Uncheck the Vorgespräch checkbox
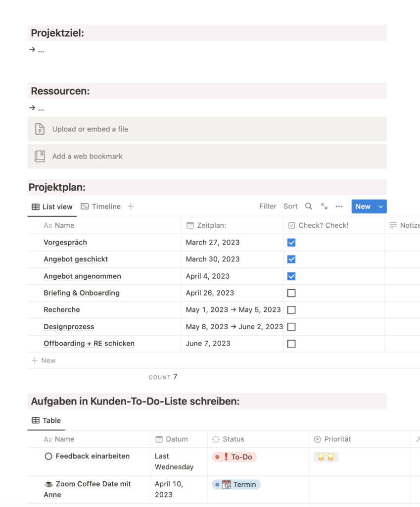Viewport: 420px width, 507px height. click(291, 243)
